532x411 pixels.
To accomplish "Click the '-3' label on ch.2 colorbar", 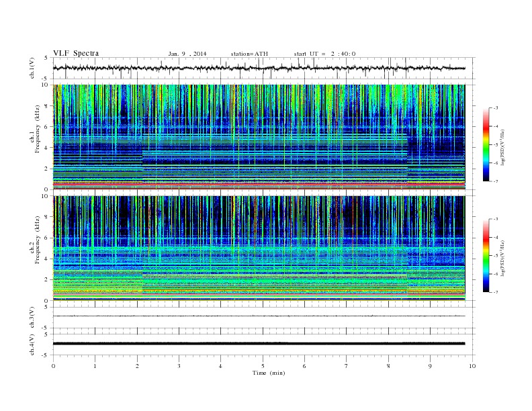I will 495,219.
